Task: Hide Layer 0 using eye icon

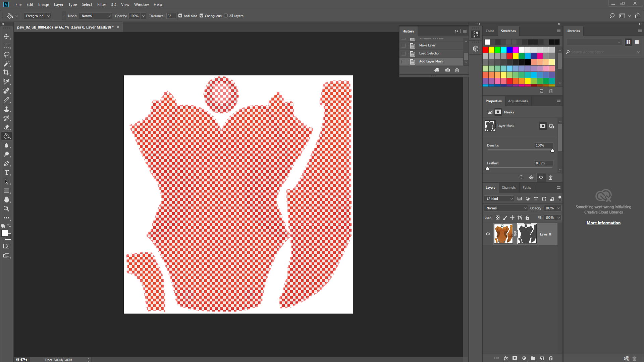Action: pos(488,234)
